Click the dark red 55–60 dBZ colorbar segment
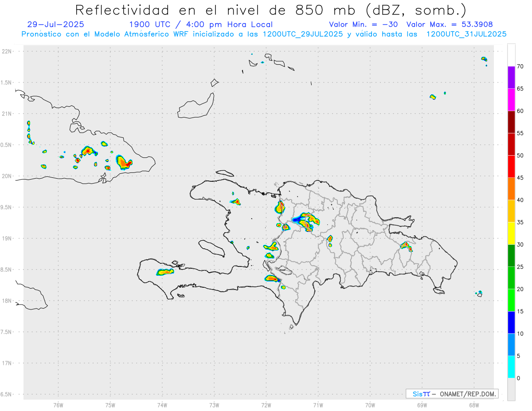Screen dimensions: 532x411 tap(511, 122)
